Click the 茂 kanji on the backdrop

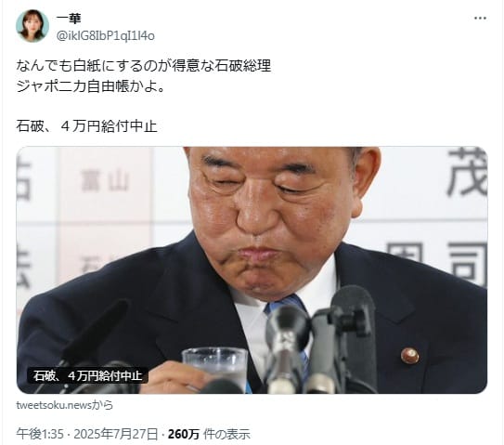tap(467, 173)
